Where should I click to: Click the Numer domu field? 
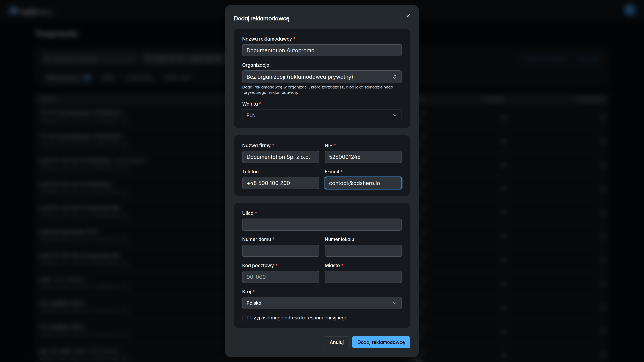tap(281, 251)
